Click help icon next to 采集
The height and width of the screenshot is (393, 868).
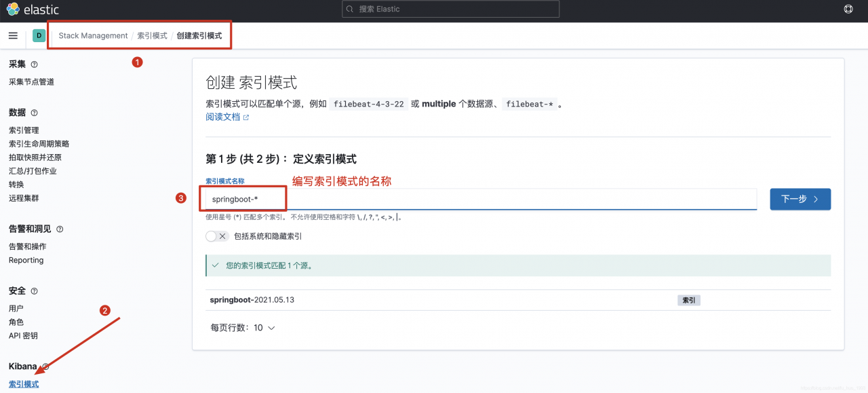(35, 64)
